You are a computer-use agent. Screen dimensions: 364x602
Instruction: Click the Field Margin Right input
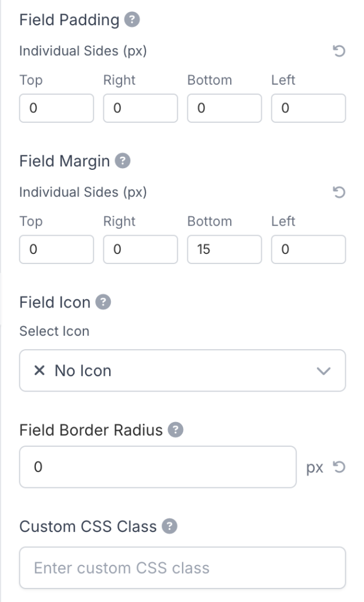[x=140, y=249]
